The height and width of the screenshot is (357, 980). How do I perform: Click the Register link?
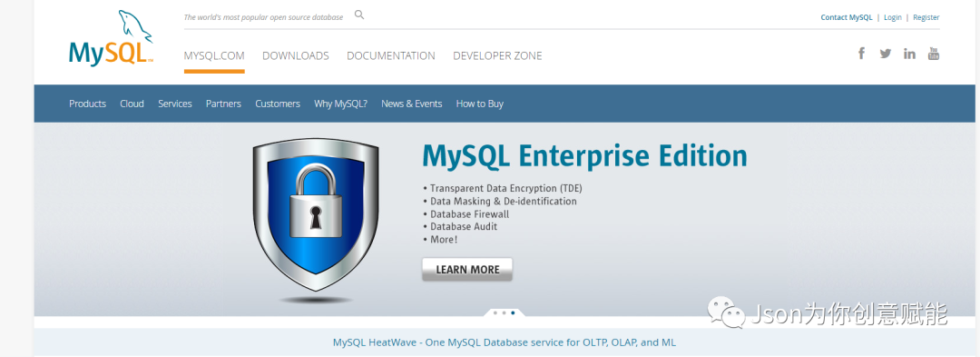click(x=926, y=17)
